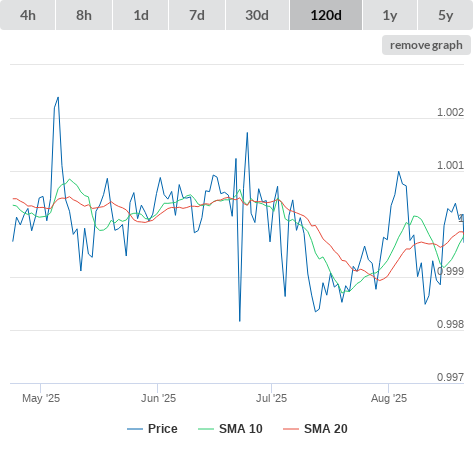474x455 pixels.
Task: Click the May '25 axis marker
Action: [41, 398]
